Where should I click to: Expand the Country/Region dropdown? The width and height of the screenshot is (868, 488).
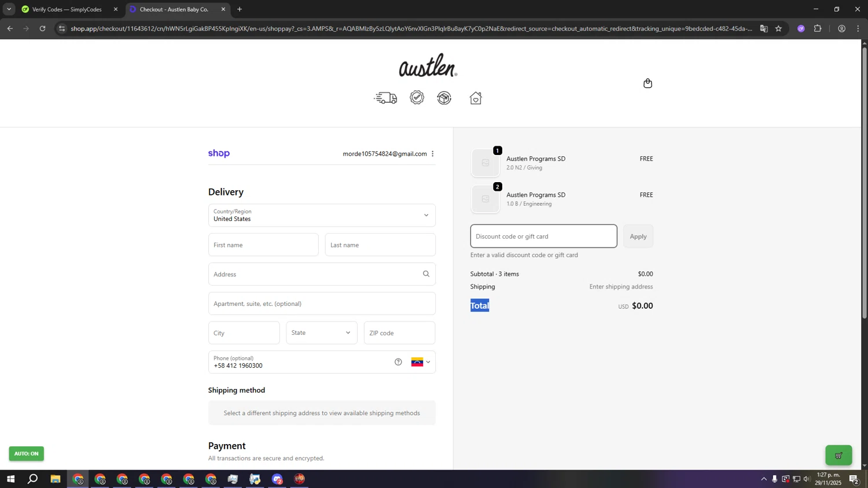pos(322,215)
